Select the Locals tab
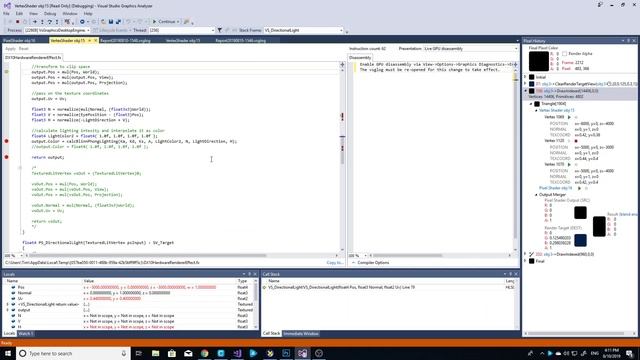640x360 pixels. 9,334
